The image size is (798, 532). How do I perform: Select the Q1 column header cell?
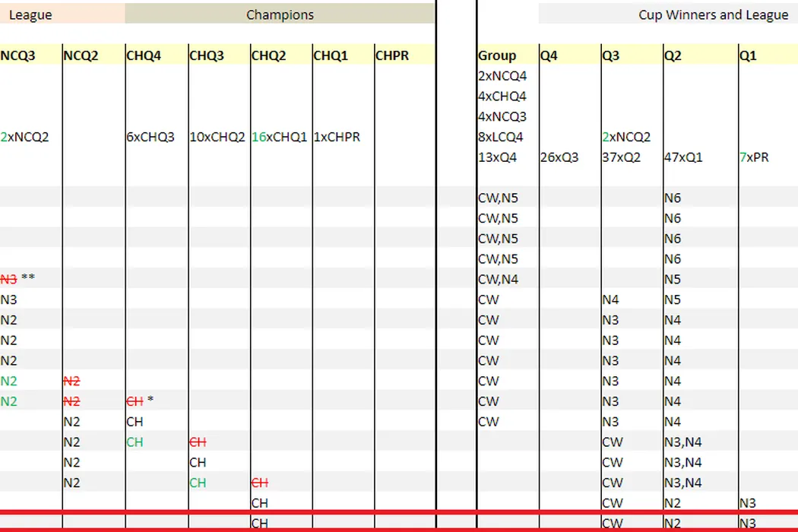tap(766, 55)
